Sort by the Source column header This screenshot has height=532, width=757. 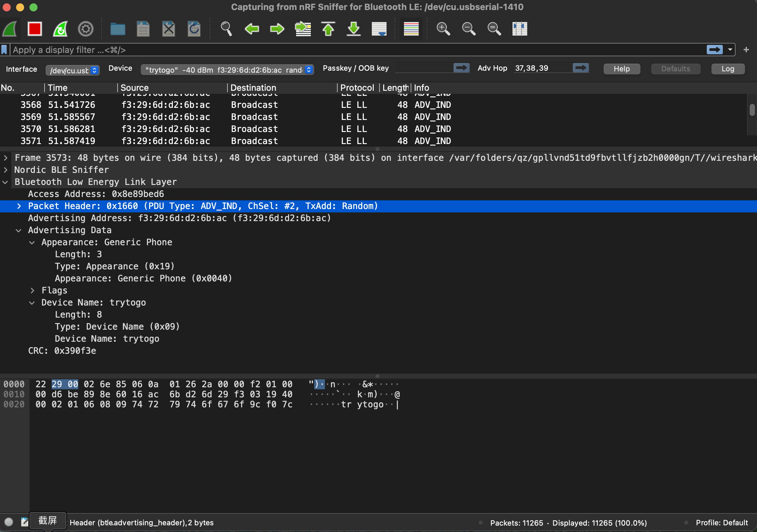[173, 88]
